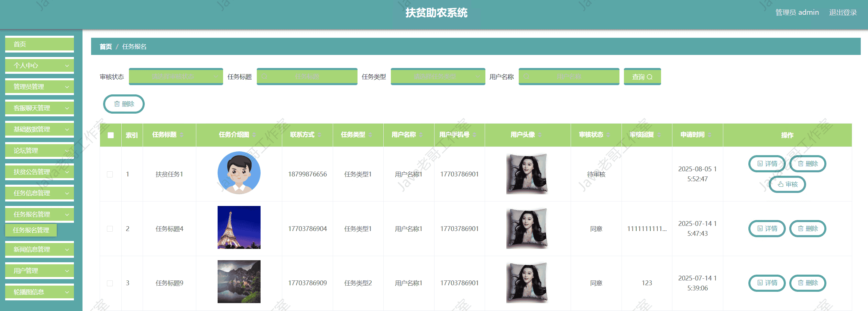Click 退出登录 to log out
Screen dimensions: 868x311
click(843, 12)
